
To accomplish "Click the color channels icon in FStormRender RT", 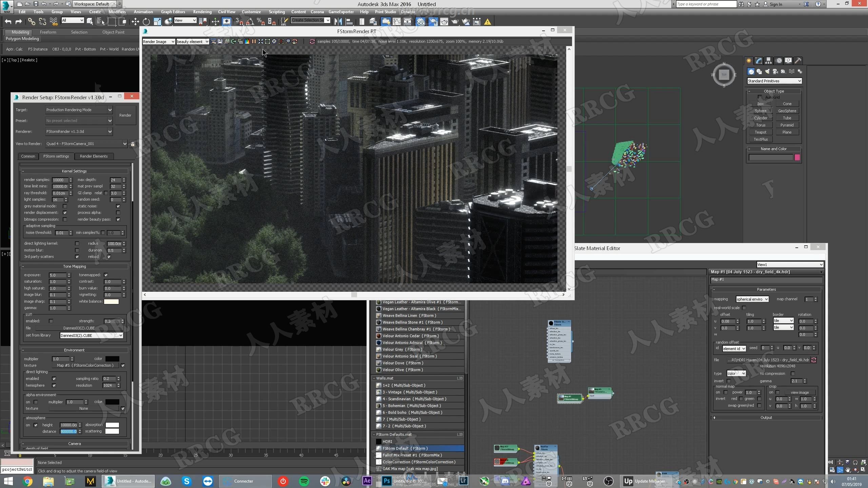I will [x=247, y=41].
